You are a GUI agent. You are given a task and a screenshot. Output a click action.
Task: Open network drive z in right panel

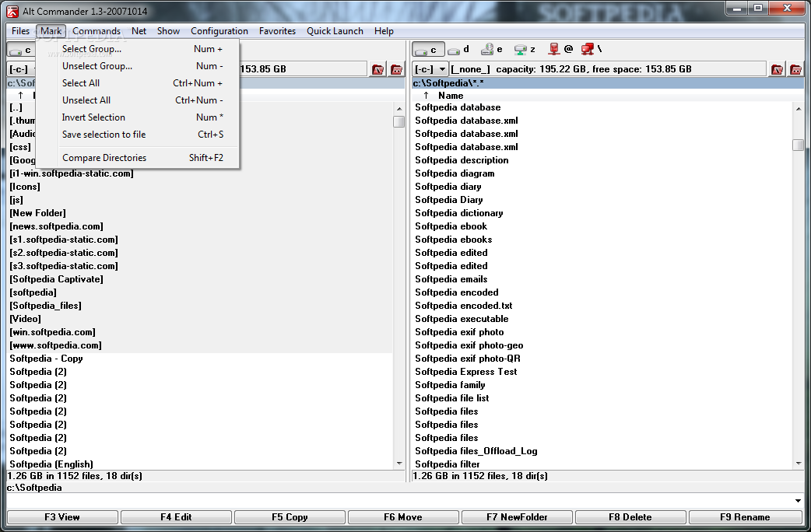(x=525, y=50)
